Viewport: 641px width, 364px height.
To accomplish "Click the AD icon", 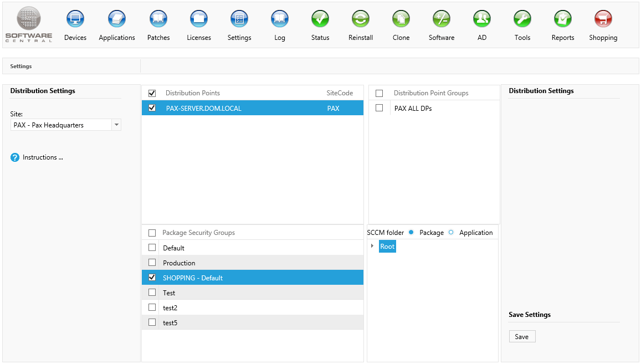I will [x=481, y=23].
